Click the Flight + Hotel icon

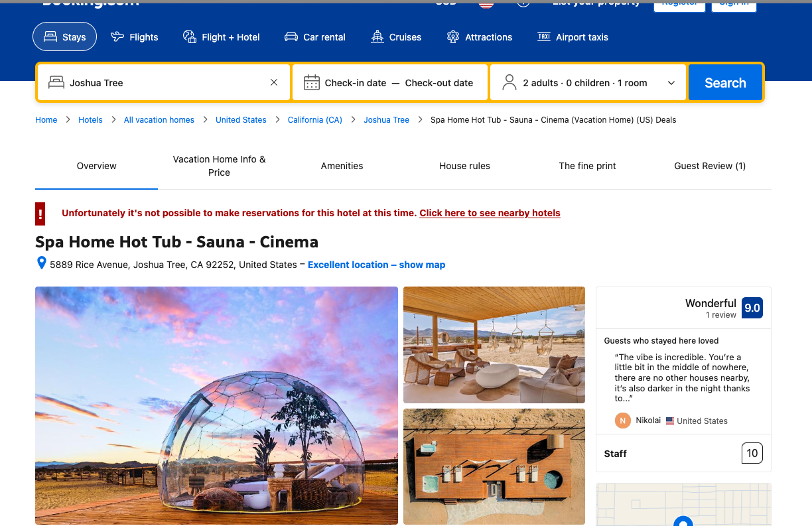pos(190,36)
